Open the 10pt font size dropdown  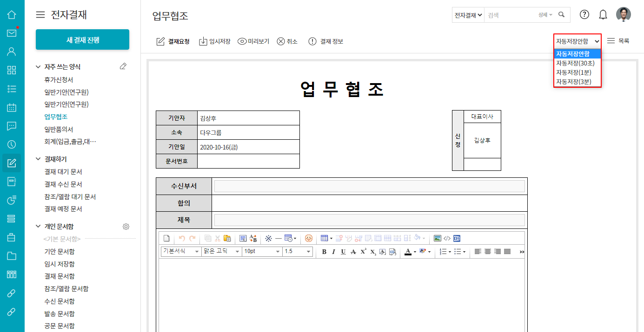click(262, 251)
